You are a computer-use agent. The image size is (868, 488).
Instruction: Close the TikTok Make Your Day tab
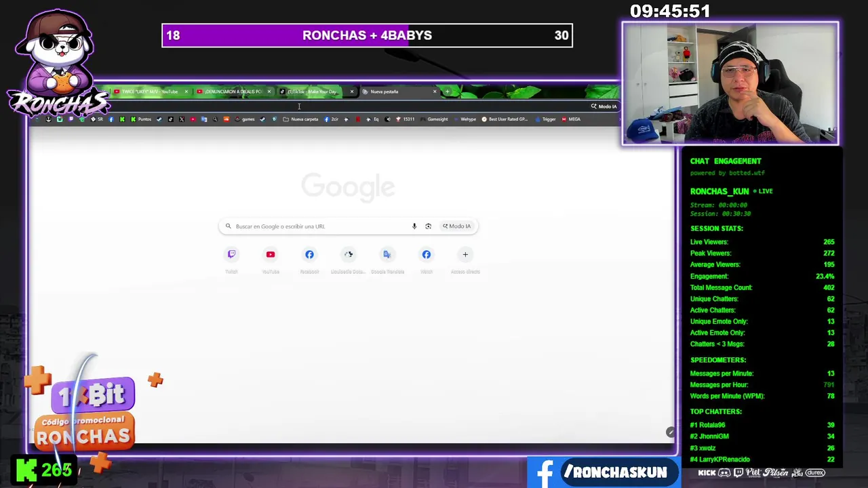point(351,91)
